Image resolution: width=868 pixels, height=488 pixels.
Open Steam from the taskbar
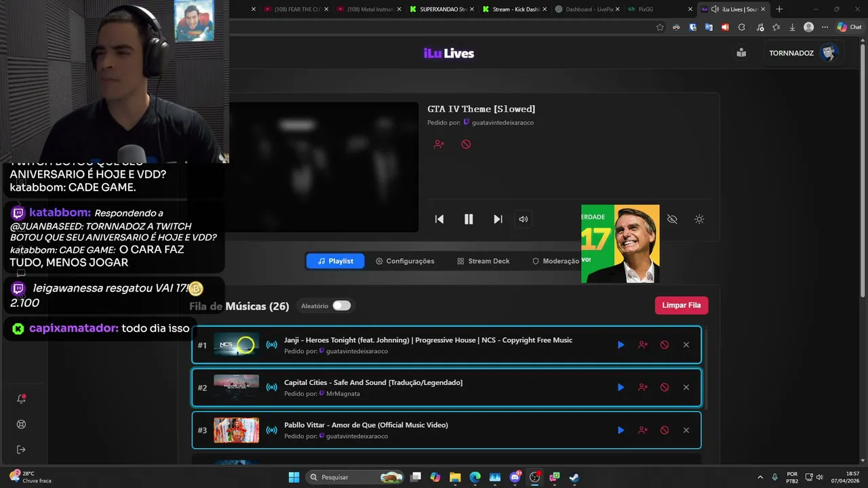[574, 477]
